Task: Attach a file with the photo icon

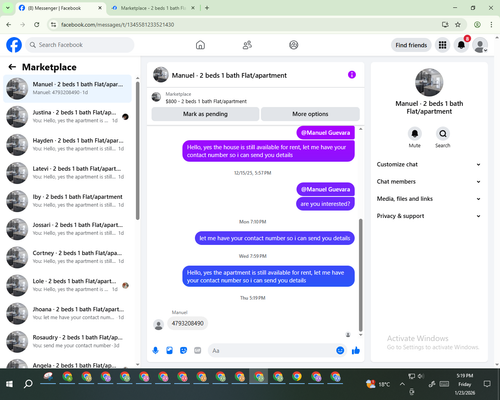Action: 169,350
